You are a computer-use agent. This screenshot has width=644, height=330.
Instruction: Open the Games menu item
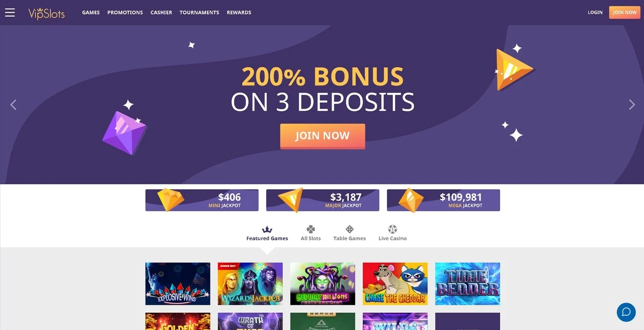pos(91,12)
